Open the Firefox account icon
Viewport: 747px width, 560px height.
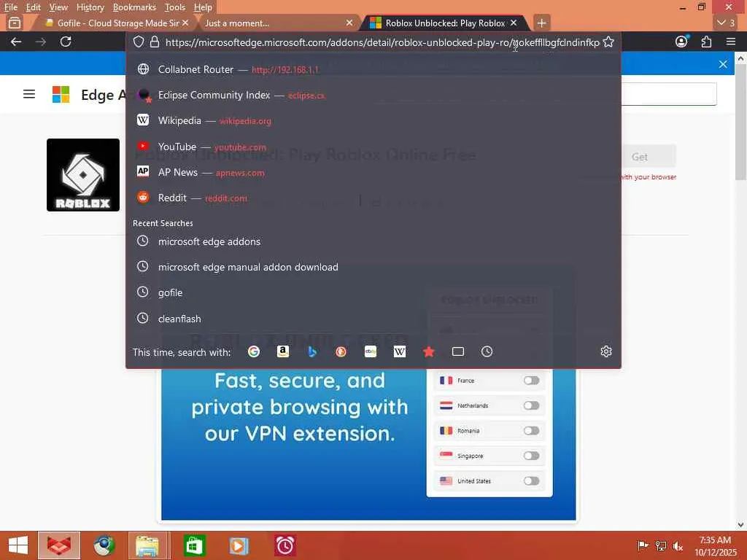pyautogui.click(x=682, y=42)
